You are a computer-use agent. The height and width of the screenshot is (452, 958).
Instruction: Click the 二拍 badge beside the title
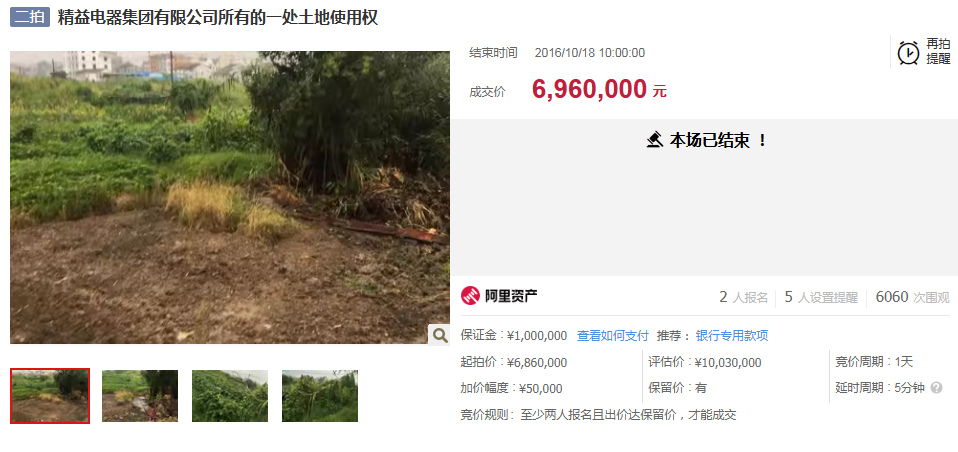[x=29, y=17]
